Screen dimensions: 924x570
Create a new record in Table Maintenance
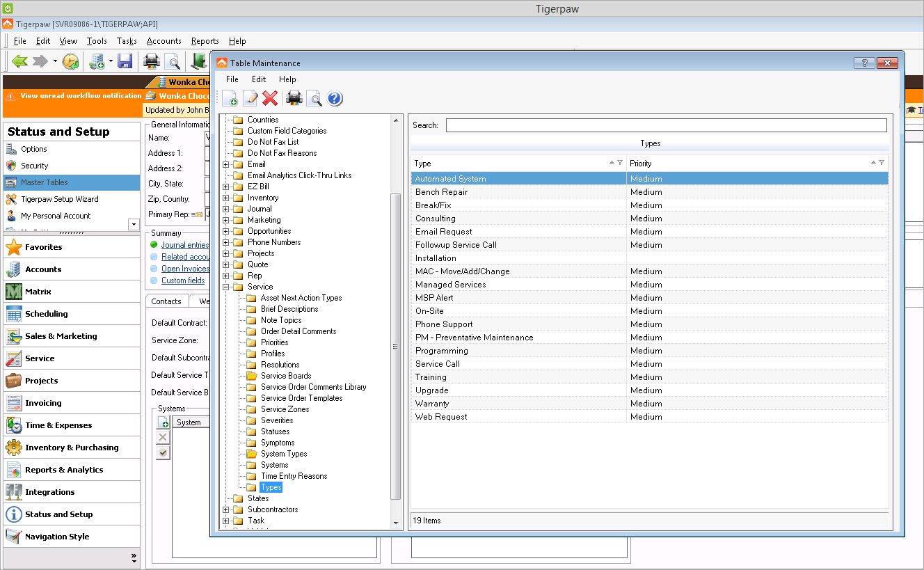[230, 98]
